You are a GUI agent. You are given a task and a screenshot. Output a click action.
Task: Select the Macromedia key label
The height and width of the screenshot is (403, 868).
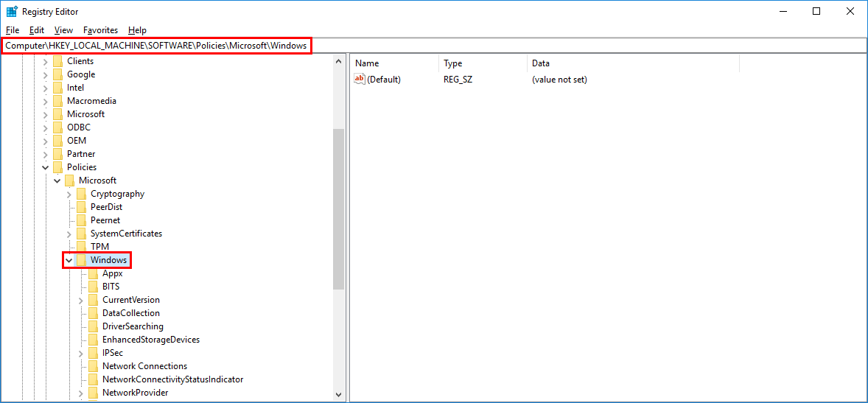click(x=91, y=101)
